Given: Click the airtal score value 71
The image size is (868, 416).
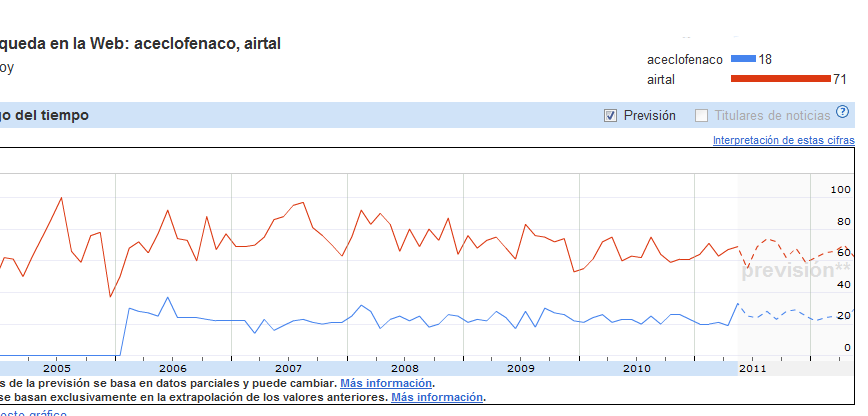Looking at the screenshot, I should pos(845,79).
